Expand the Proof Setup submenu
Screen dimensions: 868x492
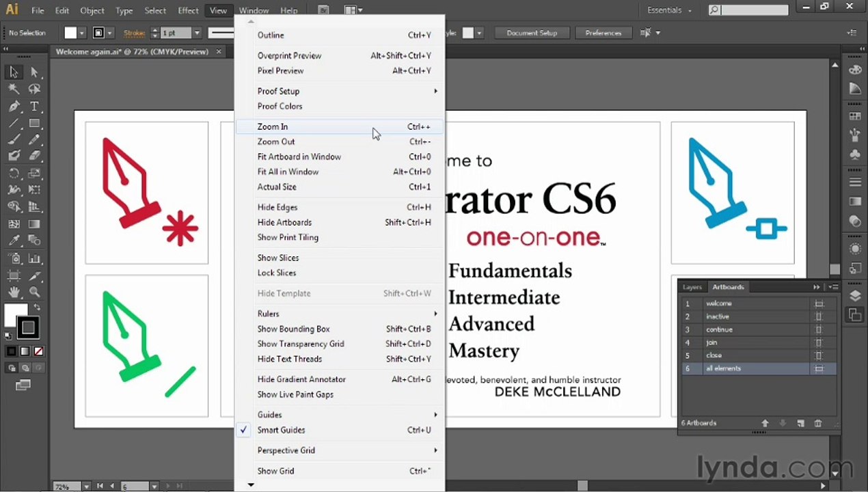(340, 91)
